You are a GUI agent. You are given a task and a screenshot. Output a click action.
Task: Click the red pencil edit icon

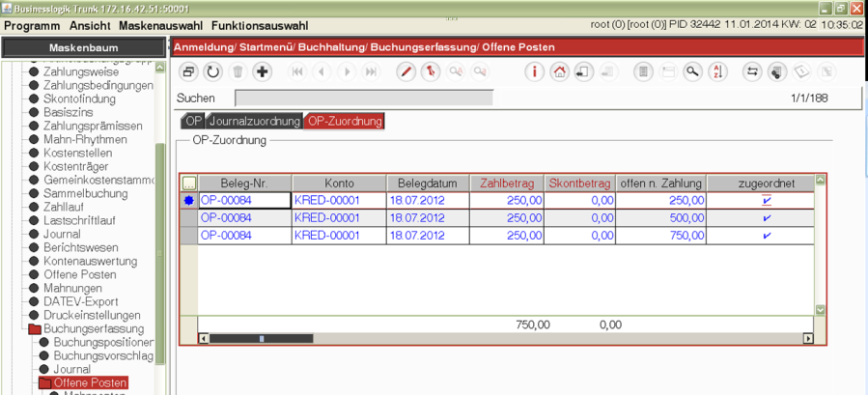pos(406,71)
